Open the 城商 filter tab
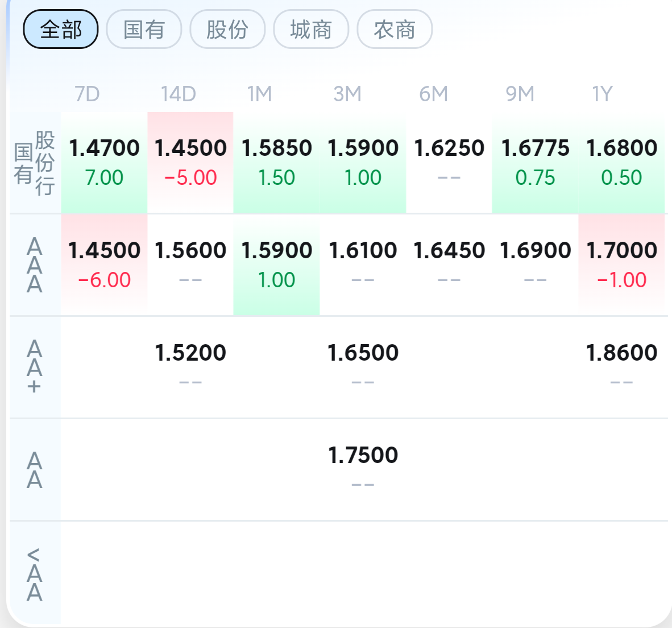Image resolution: width=672 pixels, height=628 pixels. point(311,29)
